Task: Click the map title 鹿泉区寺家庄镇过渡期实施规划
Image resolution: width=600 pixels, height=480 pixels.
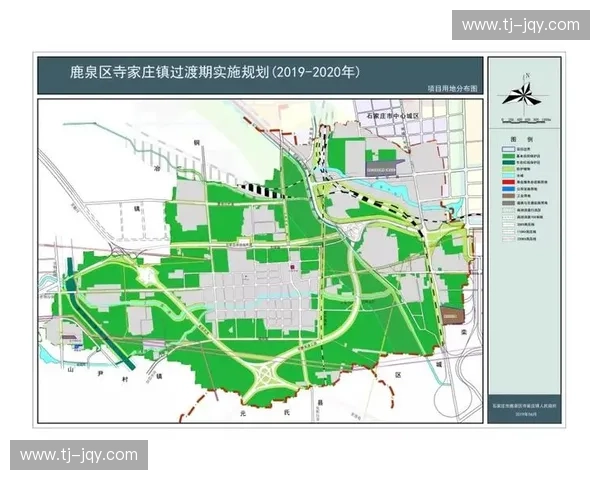Action: coord(170,72)
